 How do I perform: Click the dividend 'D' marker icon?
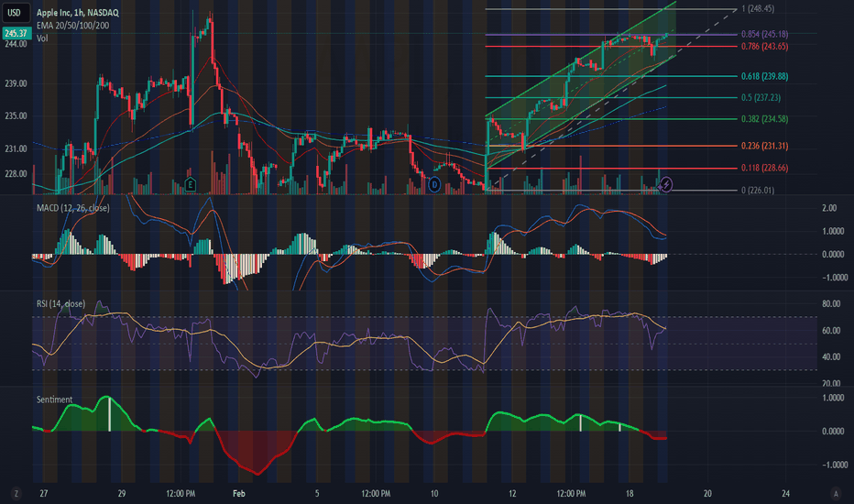click(434, 185)
